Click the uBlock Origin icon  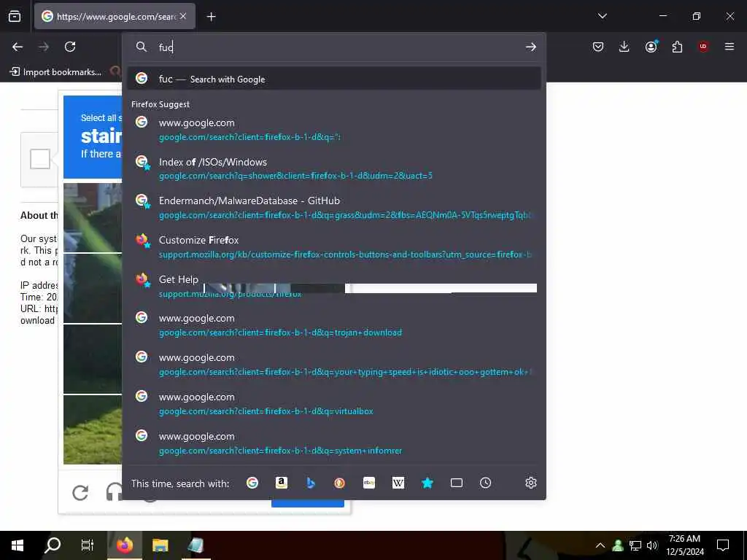click(703, 47)
